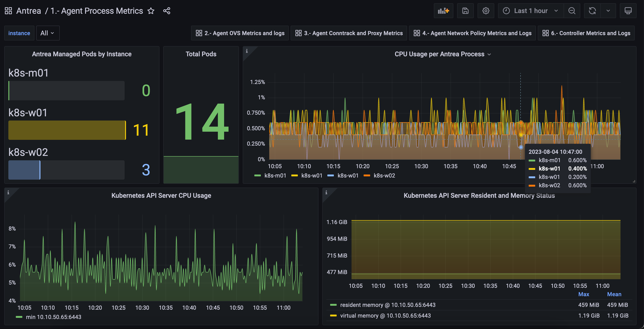
Task: Show info for API Server Memory Status panel
Action: [x=326, y=192]
